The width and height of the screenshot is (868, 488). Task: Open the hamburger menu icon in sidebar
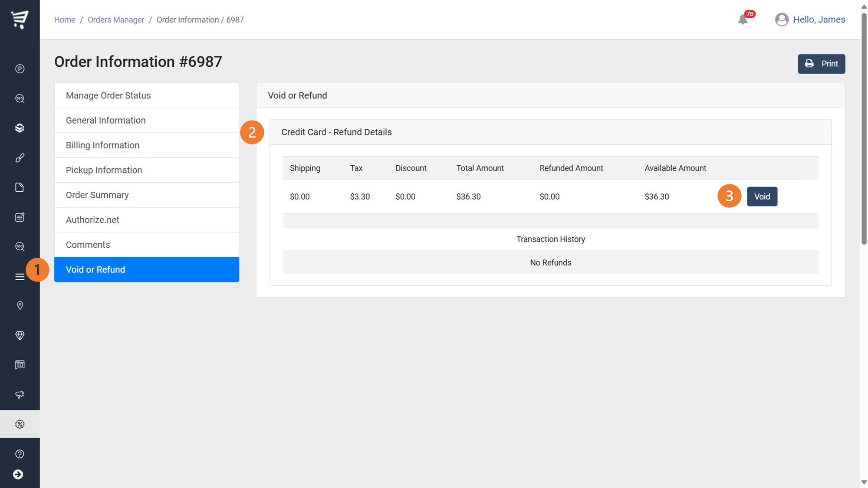[20, 277]
